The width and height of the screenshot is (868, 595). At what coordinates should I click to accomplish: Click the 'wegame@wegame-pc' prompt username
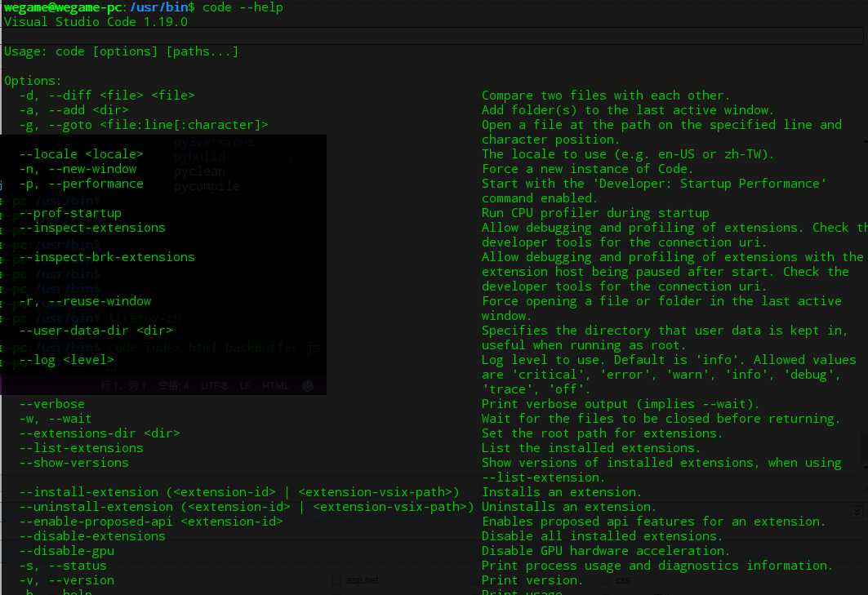63,7
